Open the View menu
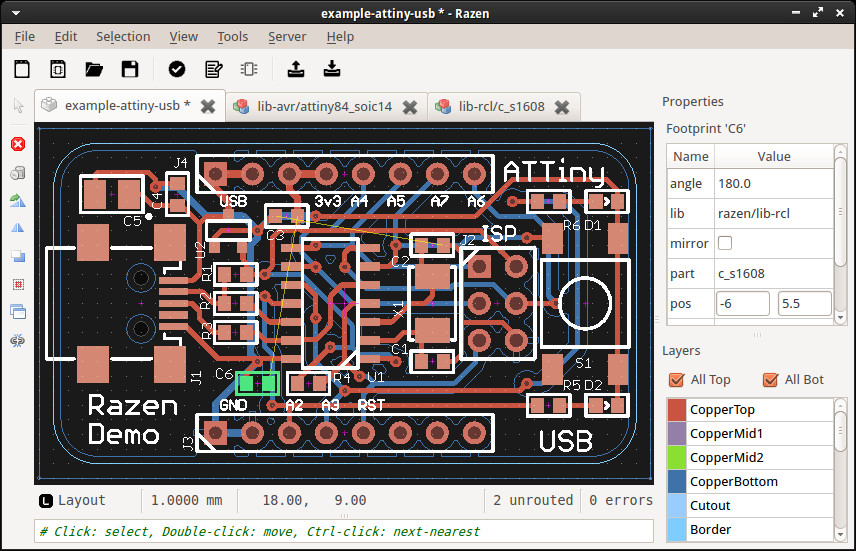The width and height of the screenshot is (856, 551). tap(183, 37)
